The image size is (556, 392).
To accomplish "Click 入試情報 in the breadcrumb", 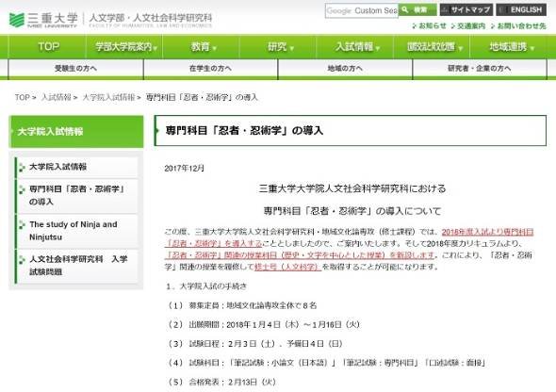I will tap(56, 97).
